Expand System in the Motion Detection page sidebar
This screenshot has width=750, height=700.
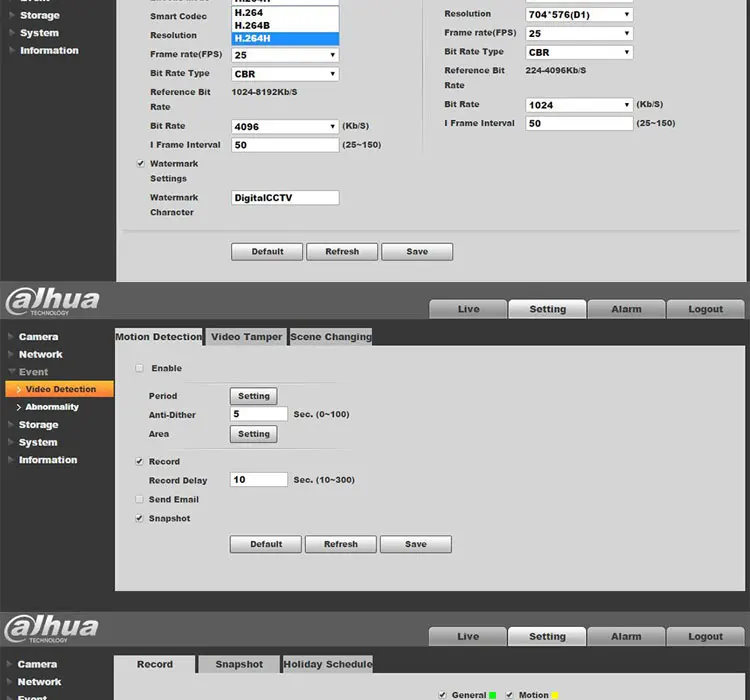[x=37, y=443]
